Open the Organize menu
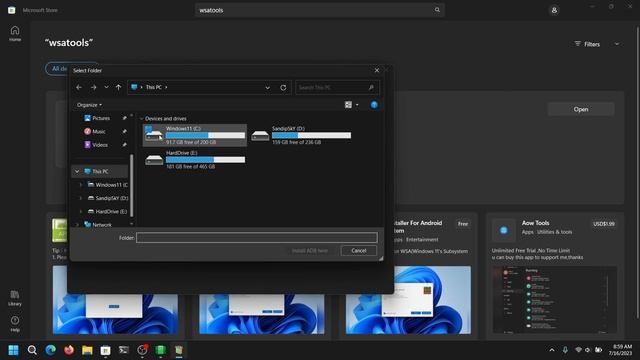The width and height of the screenshot is (640, 360). coord(89,105)
